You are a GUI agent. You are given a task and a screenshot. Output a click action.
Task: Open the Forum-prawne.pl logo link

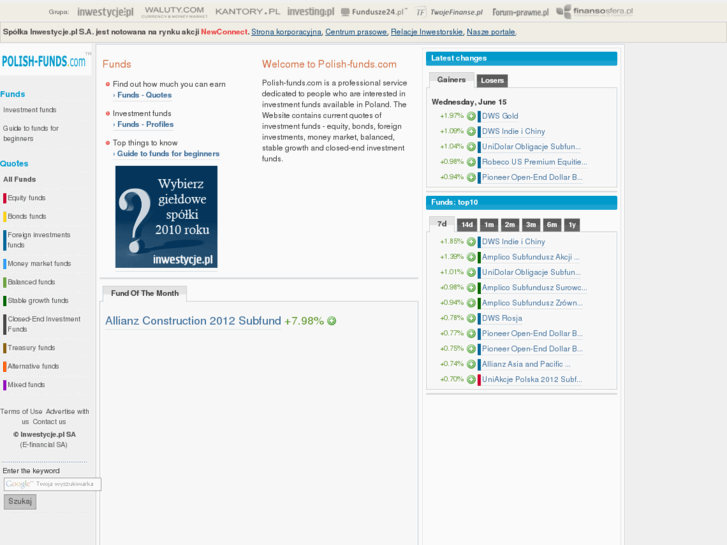[520, 12]
